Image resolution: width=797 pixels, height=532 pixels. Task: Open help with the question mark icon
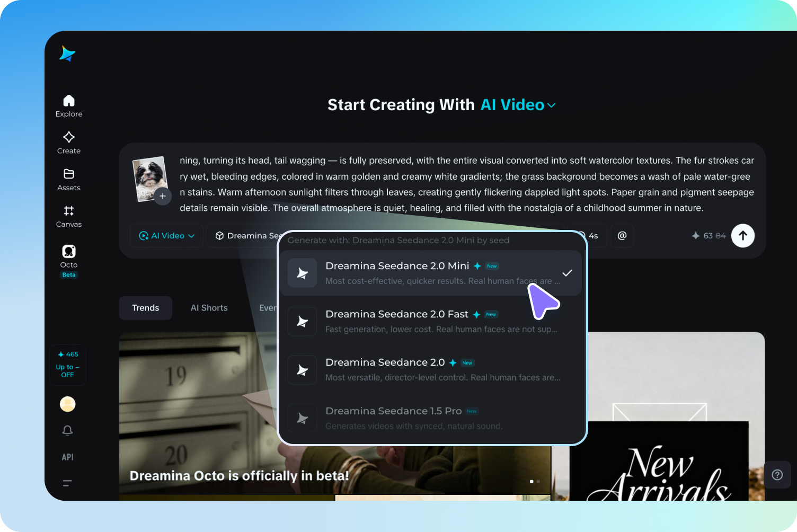(x=777, y=475)
